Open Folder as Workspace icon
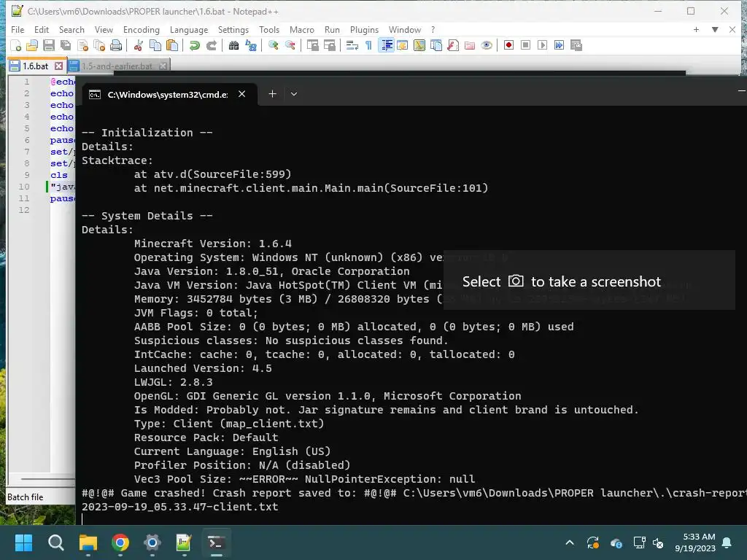Screen dimensions: 747x560 click(x=470, y=45)
